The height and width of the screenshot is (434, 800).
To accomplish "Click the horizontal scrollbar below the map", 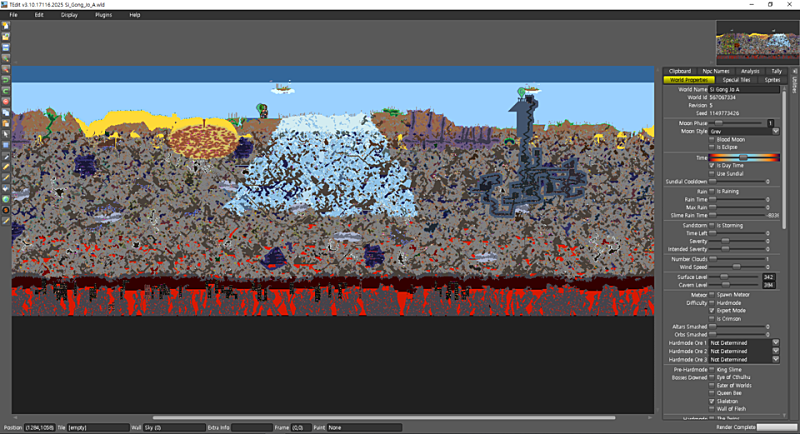I will (x=384, y=418).
